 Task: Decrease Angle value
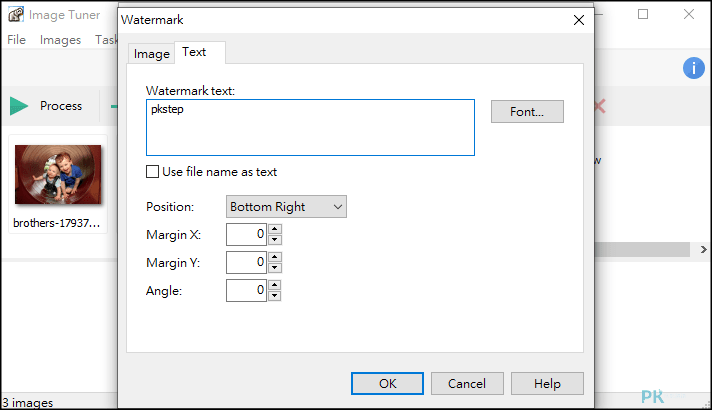tap(275, 296)
